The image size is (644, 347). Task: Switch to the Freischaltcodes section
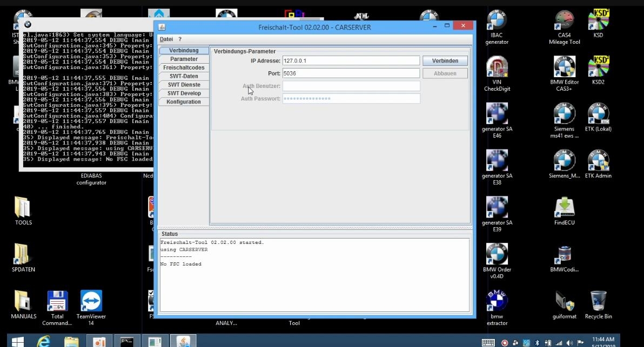click(x=184, y=67)
